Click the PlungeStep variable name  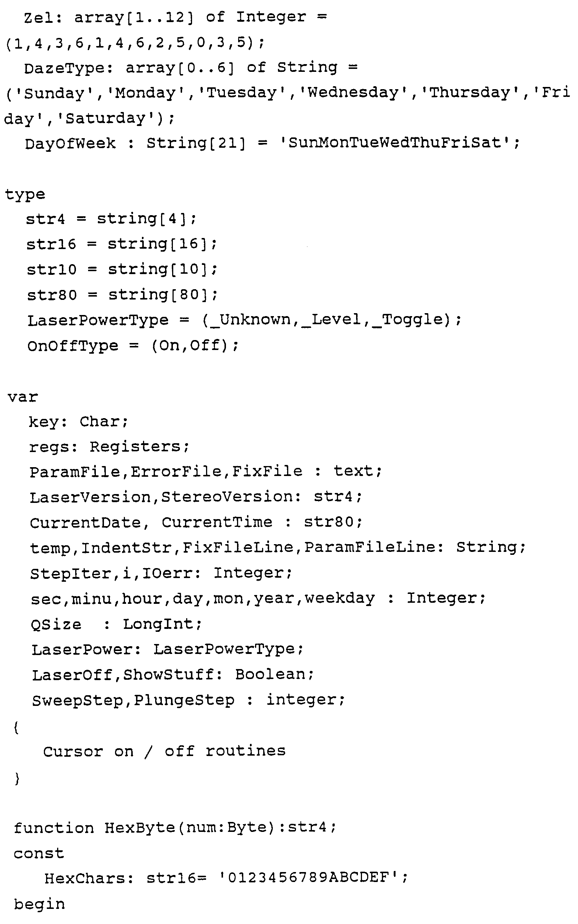coord(184,700)
